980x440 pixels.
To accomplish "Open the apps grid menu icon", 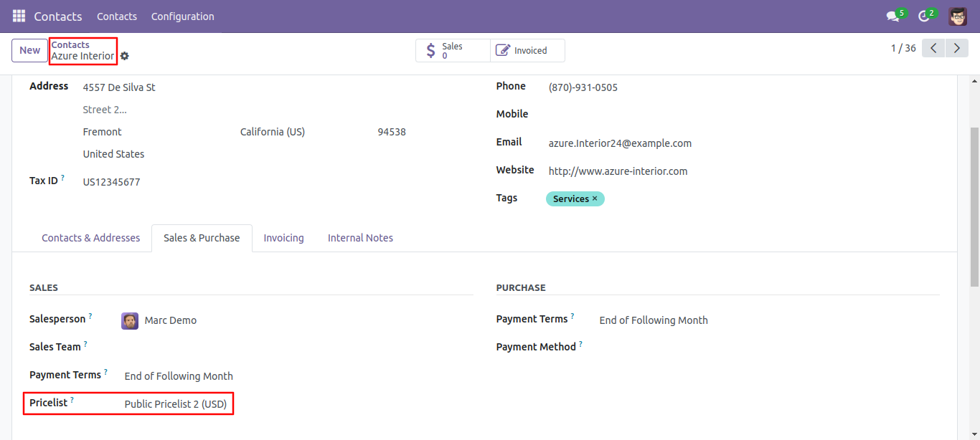I will coord(19,16).
